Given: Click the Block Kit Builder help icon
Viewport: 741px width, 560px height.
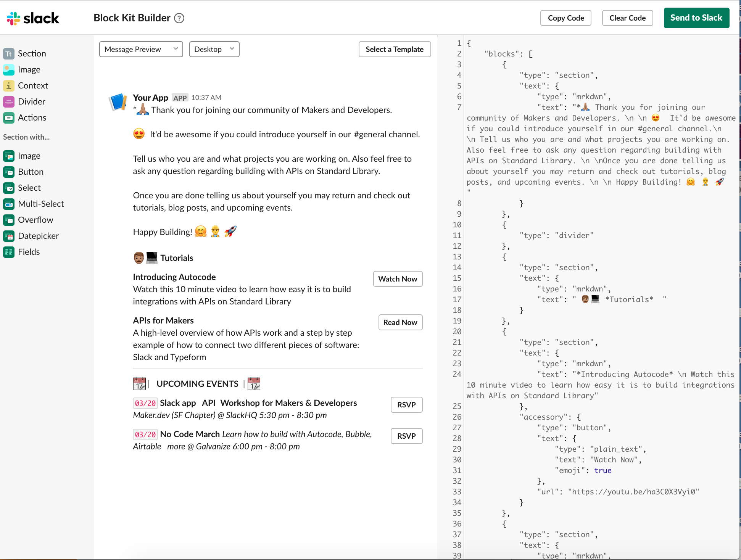Looking at the screenshot, I should pos(179,18).
